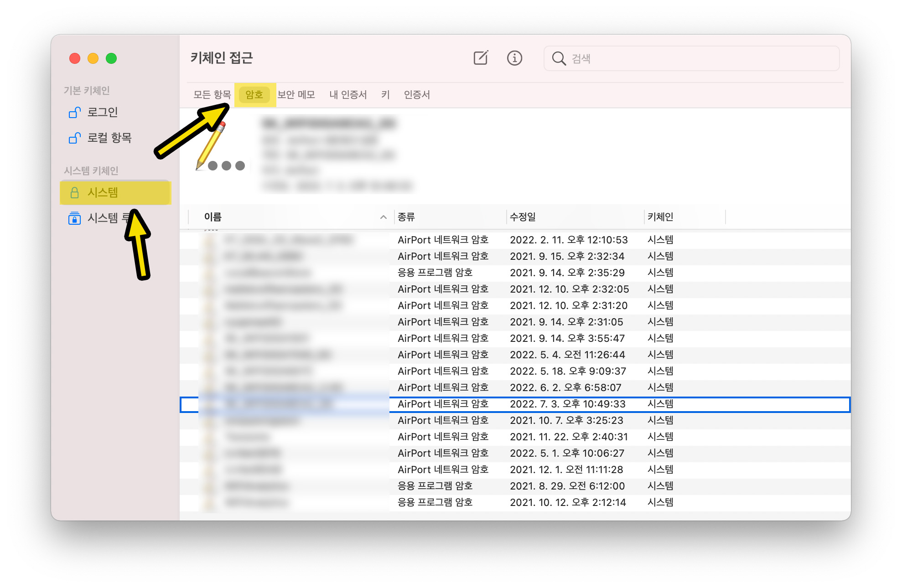Sort by the 종류 column header
Image resolution: width=902 pixels, height=588 pixels.
(406, 217)
